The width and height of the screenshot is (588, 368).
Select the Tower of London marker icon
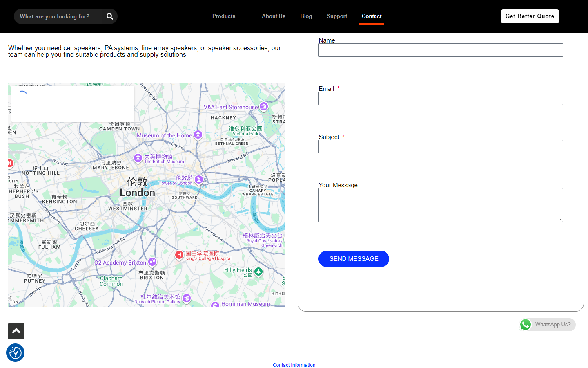click(x=199, y=180)
